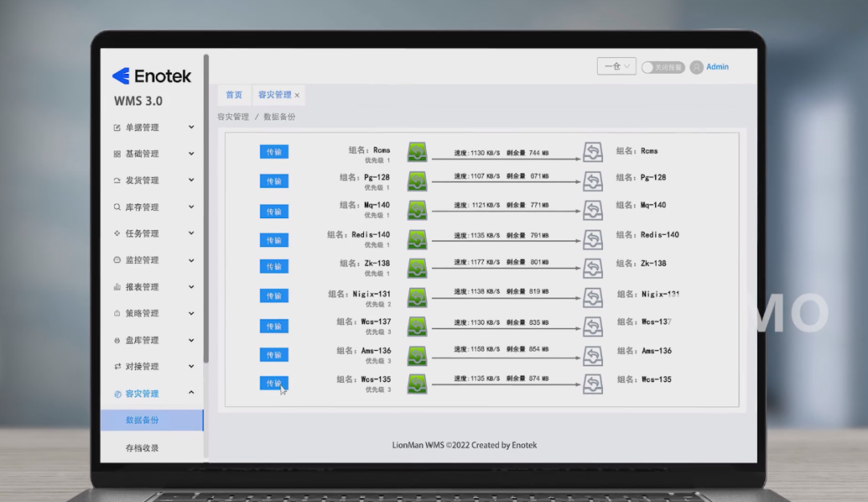Click the green source icon for Wcs-135

click(417, 384)
